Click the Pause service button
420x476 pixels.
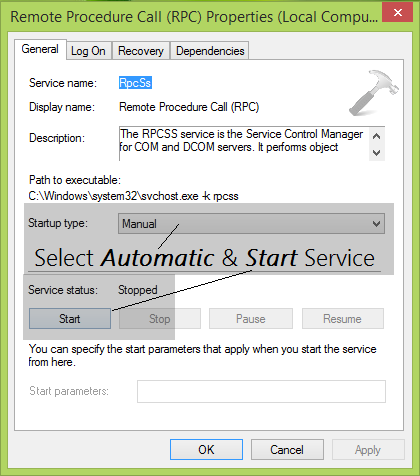tap(251, 319)
